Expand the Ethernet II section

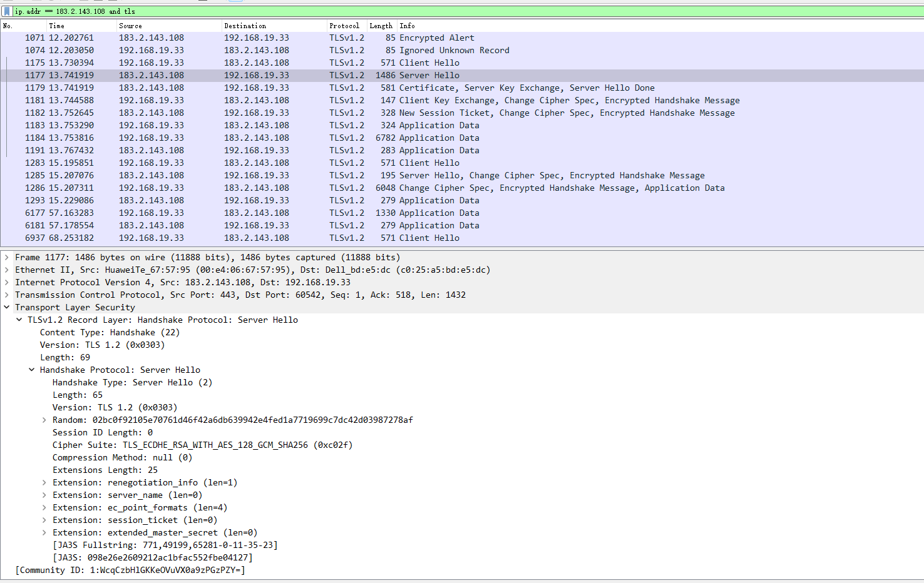[7, 270]
